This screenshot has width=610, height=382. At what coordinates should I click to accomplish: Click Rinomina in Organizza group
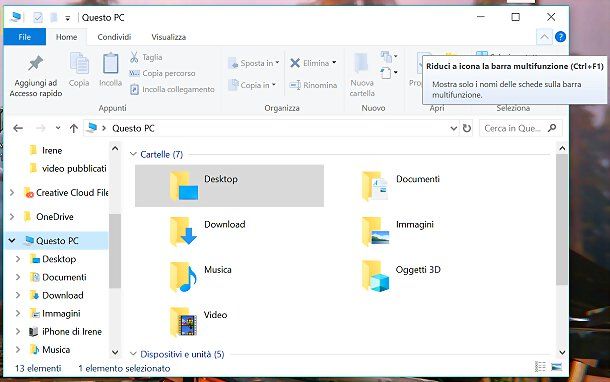point(313,85)
